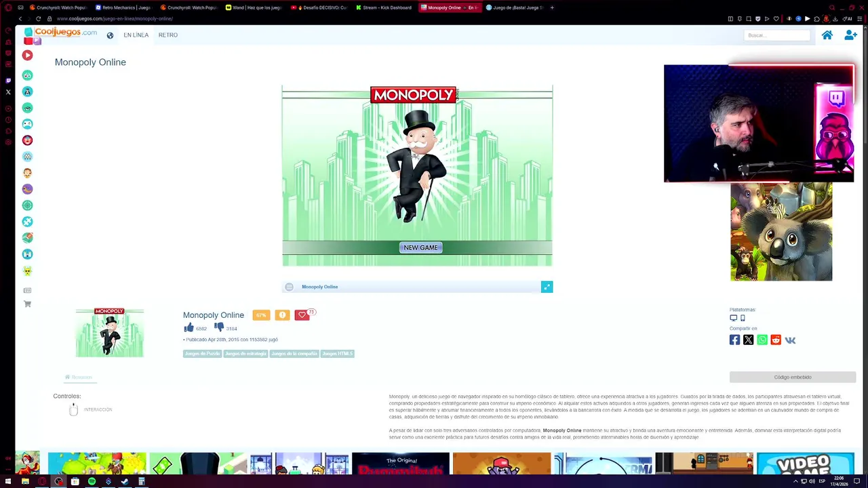This screenshot has width=868, height=488.
Task: Open the Calculator from the taskbar
Action: coord(142,481)
